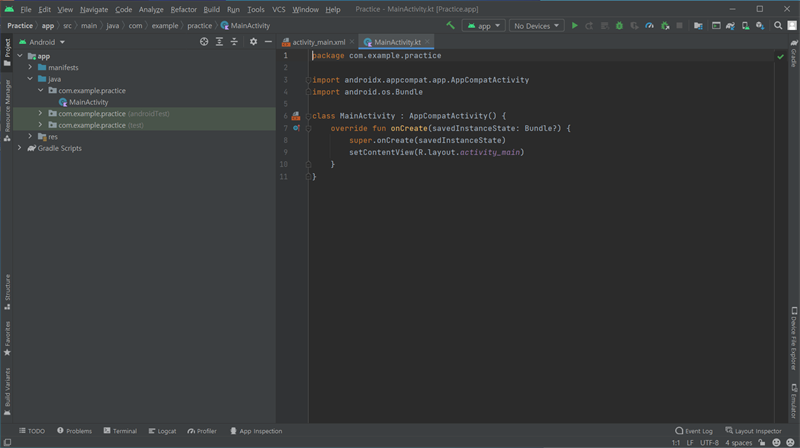
Task: Open the Terminal tool window
Action: coord(119,431)
